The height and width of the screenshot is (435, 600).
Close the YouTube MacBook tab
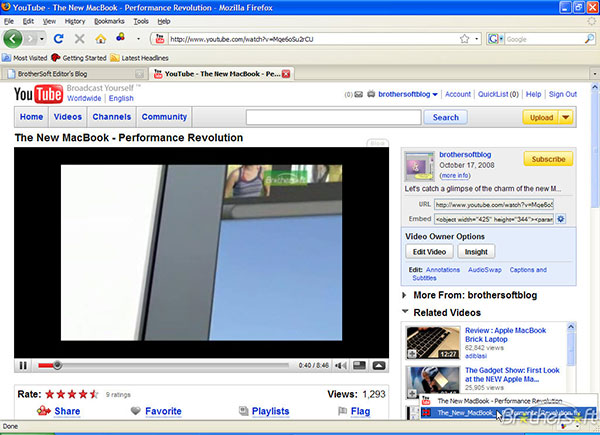[286, 74]
